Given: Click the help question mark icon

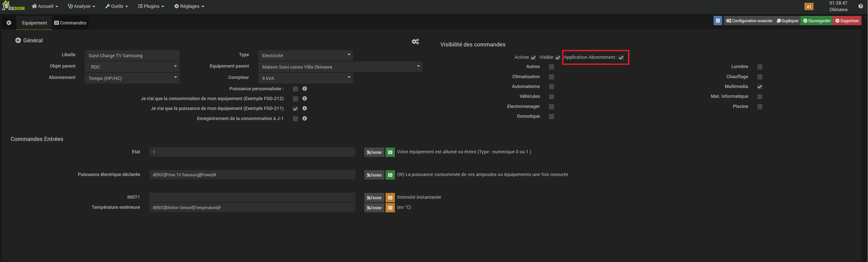Looking at the screenshot, I should [x=860, y=6].
